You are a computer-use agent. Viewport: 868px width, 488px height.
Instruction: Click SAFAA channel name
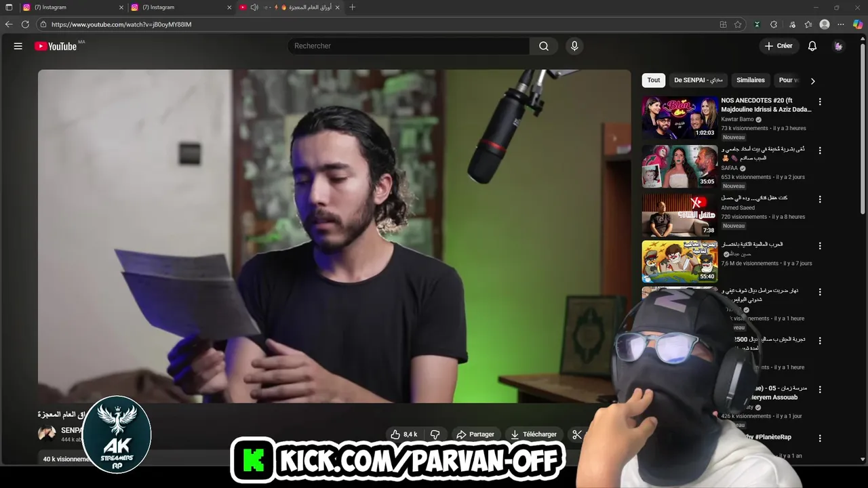click(x=729, y=168)
